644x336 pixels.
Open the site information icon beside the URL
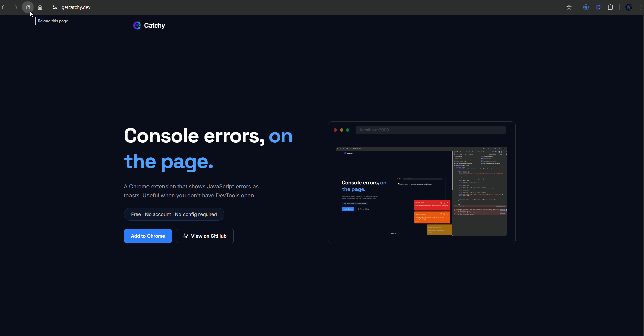(55, 7)
